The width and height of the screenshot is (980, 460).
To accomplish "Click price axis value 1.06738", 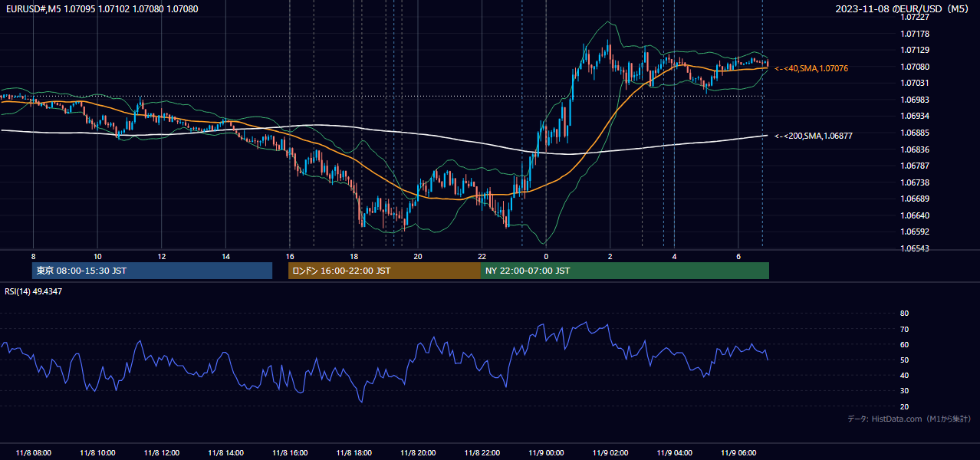I will point(915,182).
